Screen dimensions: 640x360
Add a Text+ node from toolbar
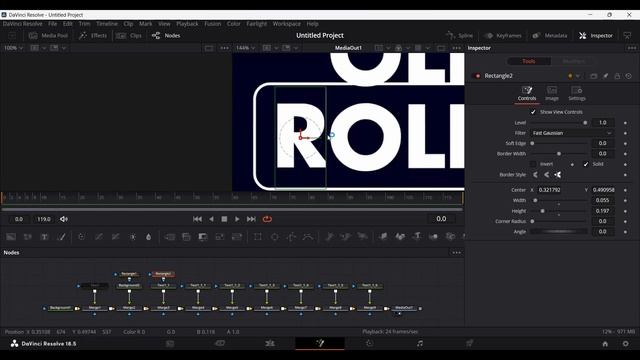click(44, 237)
